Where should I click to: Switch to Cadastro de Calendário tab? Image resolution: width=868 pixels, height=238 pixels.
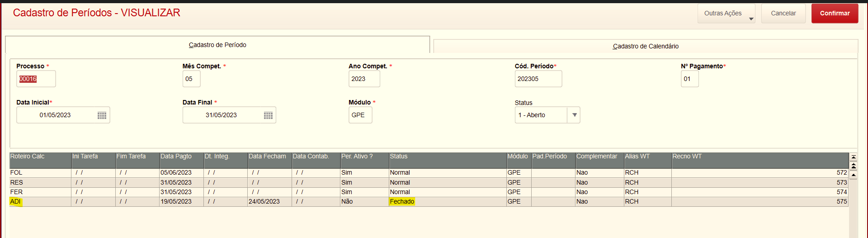(646, 46)
